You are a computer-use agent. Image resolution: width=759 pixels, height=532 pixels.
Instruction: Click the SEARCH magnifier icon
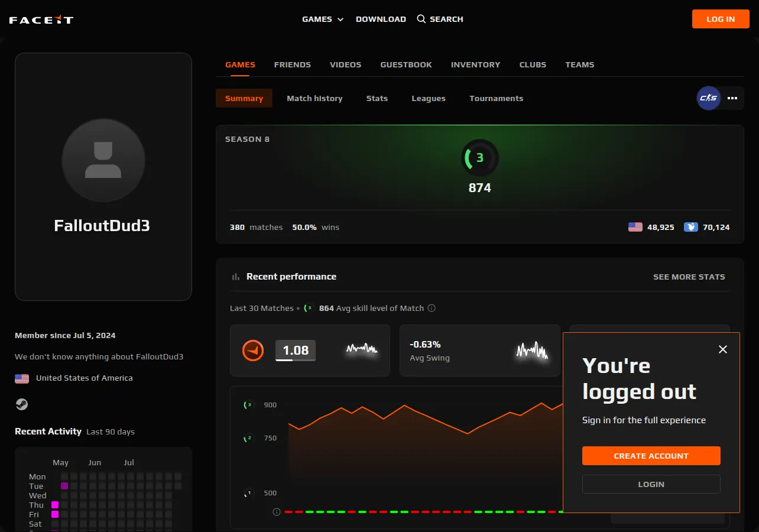click(421, 19)
